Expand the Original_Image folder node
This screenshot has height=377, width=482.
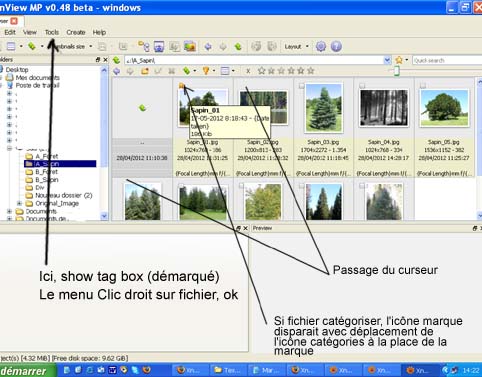click(x=19, y=203)
